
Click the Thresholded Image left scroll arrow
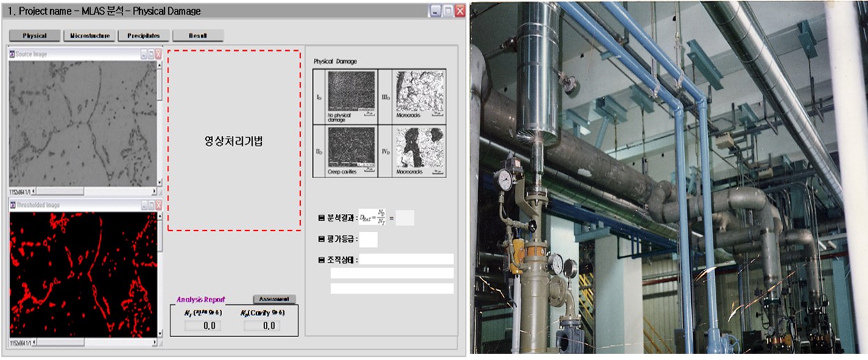click(35, 342)
